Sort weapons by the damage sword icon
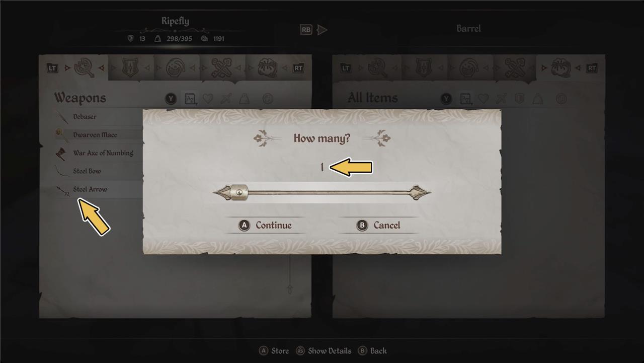The height and width of the screenshot is (363, 644). point(226,98)
